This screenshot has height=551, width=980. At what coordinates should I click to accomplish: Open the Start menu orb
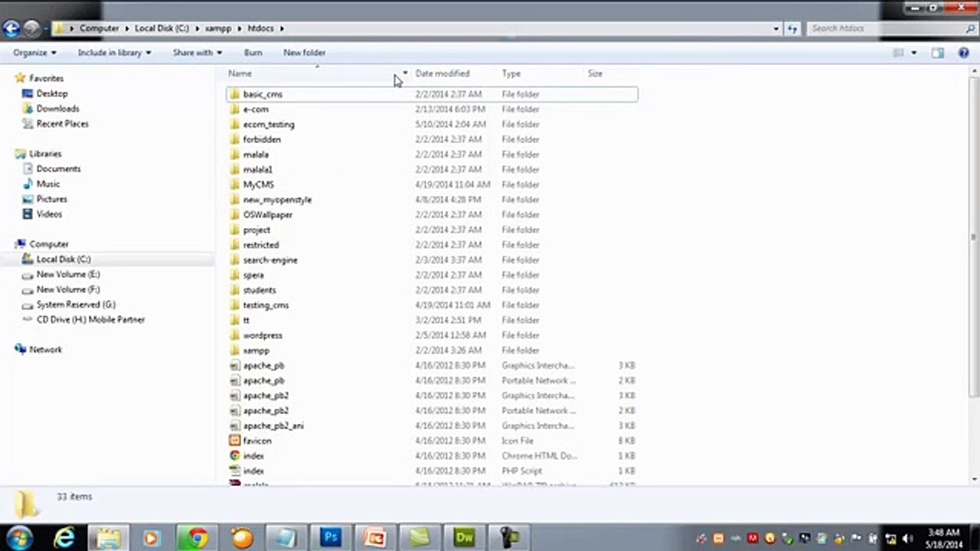[19, 537]
